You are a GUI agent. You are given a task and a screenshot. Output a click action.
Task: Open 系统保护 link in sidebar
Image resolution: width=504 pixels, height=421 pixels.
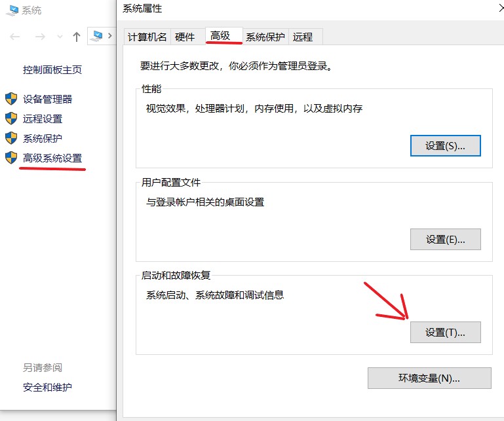[x=43, y=138]
